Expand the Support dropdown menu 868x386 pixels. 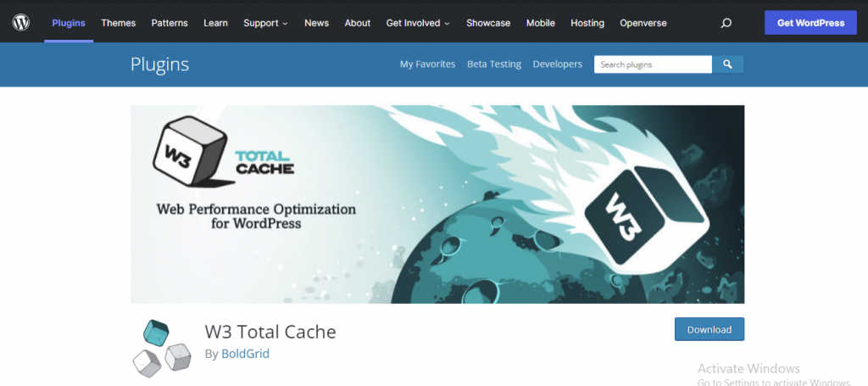(x=265, y=23)
